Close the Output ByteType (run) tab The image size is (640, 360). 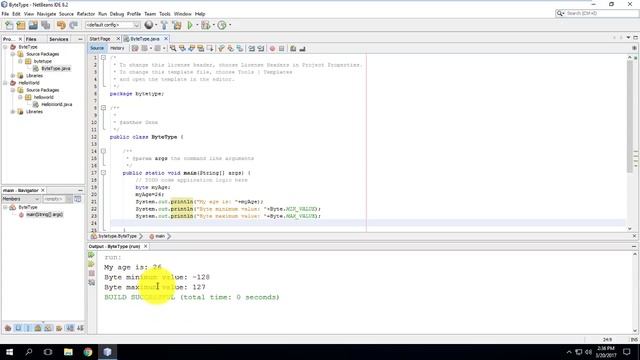pyautogui.click(x=145, y=247)
